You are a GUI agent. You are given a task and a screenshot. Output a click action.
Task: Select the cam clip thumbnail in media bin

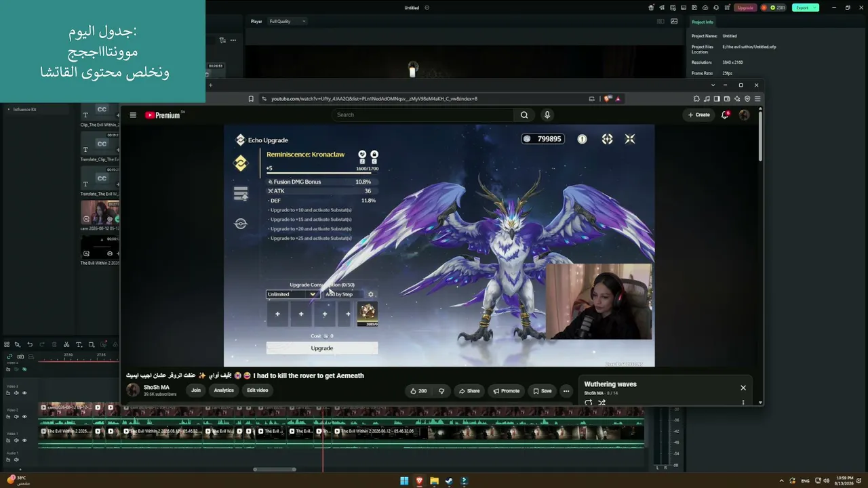click(x=100, y=212)
